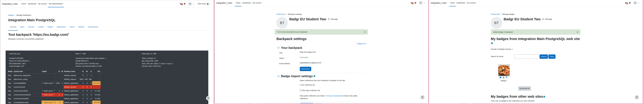This screenshot has height=104, width=644.
Task: Click backpack icon under Badge 1
Action: (501, 78)
